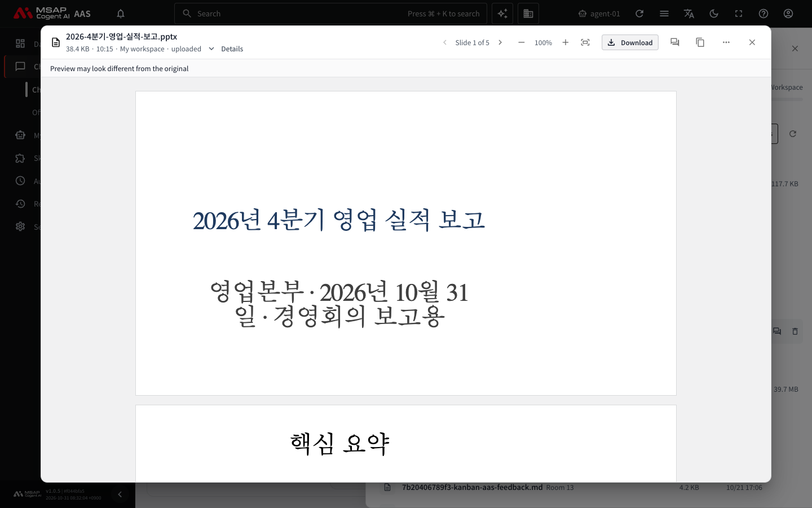Zoom out of the slide preview

point(522,42)
